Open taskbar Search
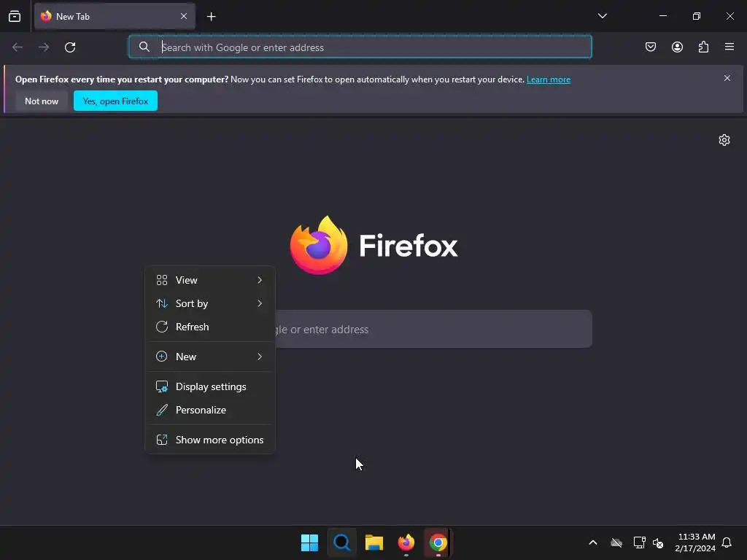 [341, 542]
